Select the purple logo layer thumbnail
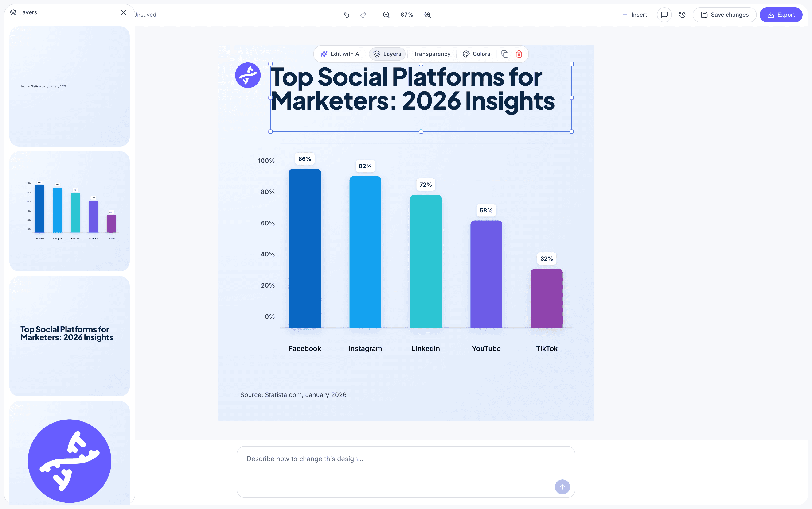 click(69, 453)
